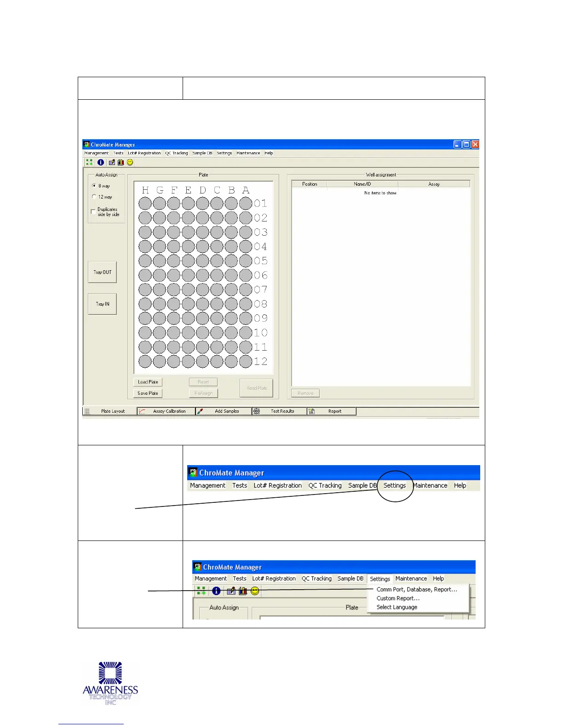This screenshot has height=728, width=563.
Task: Open Settings menu in the full window
Action: point(224,153)
